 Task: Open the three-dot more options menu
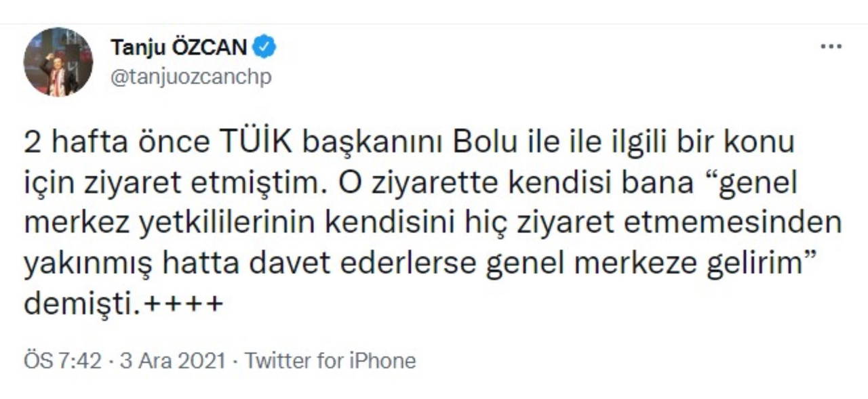[x=831, y=47]
